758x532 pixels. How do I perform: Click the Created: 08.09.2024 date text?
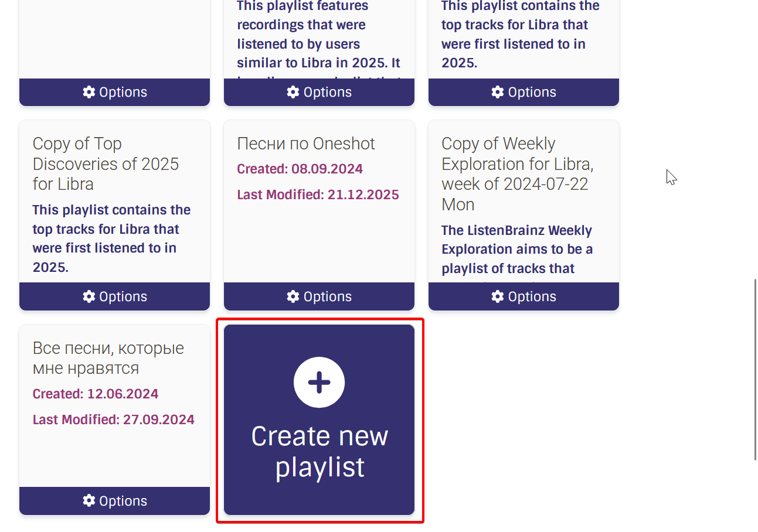pyautogui.click(x=300, y=169)
